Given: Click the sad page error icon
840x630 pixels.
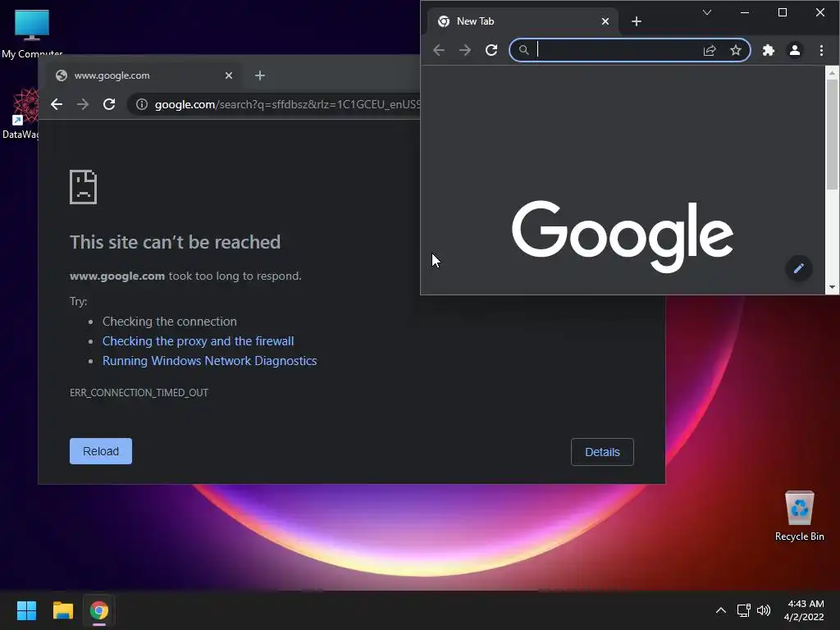Looking at the screenshot, I should click(83, 187).
